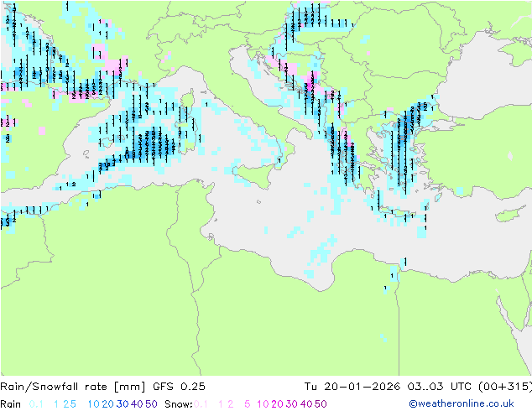
Task: Select the Snow legend 0.1 value
Action: pyautogui.click(x=201, y=404)
